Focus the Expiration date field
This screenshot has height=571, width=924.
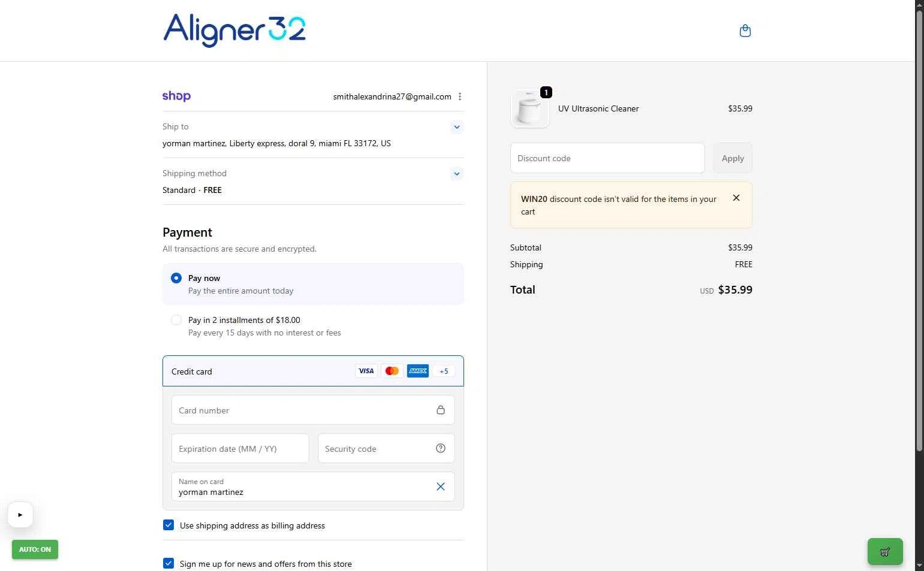240,448
